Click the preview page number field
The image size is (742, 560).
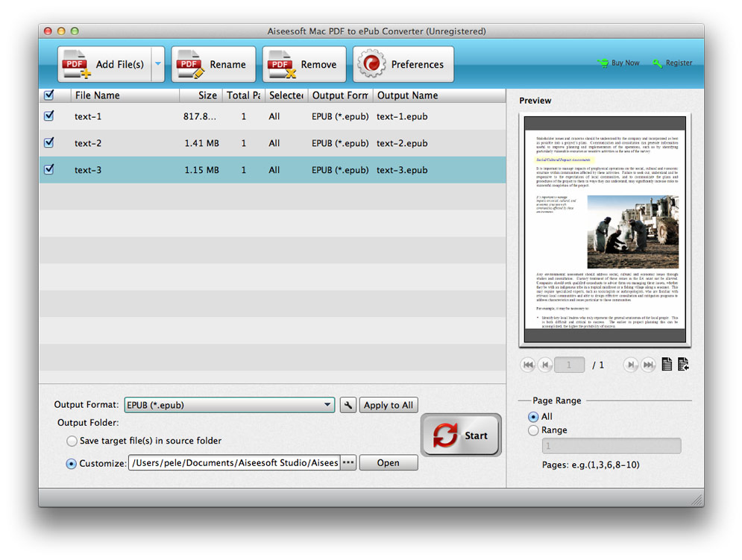pos(569,365)
